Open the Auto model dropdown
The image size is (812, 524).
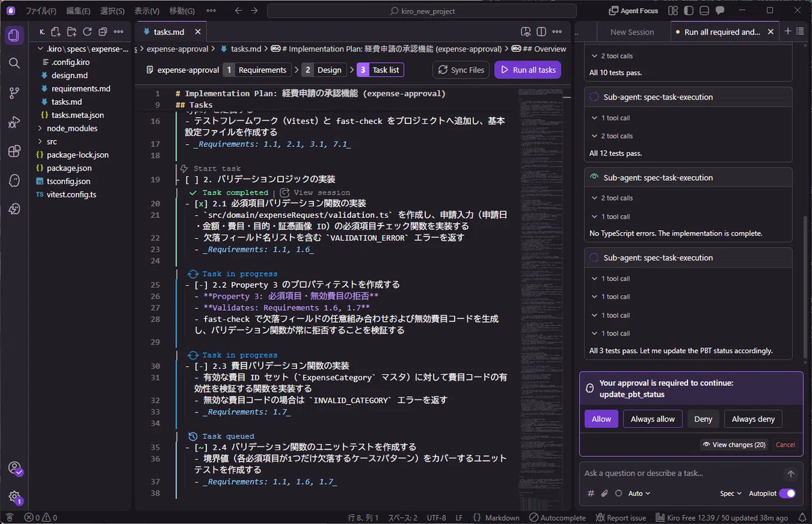point(639,494)
